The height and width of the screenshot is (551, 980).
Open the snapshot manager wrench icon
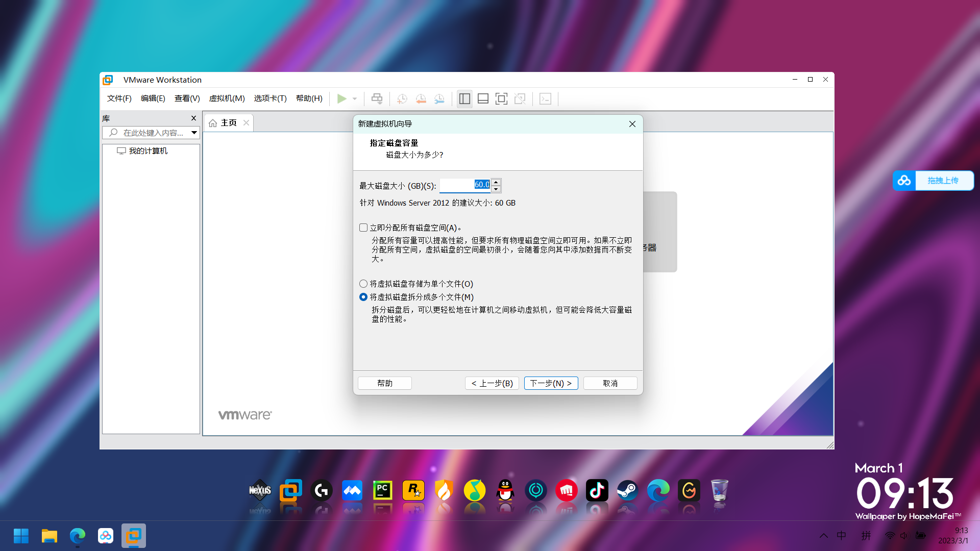(x=439, y=98)
